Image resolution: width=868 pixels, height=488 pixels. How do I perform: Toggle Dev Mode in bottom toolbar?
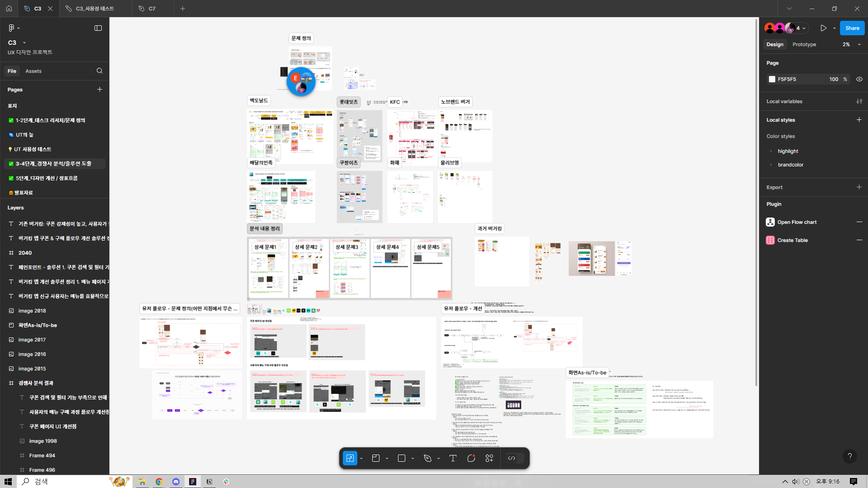click(x=515, y=458)
